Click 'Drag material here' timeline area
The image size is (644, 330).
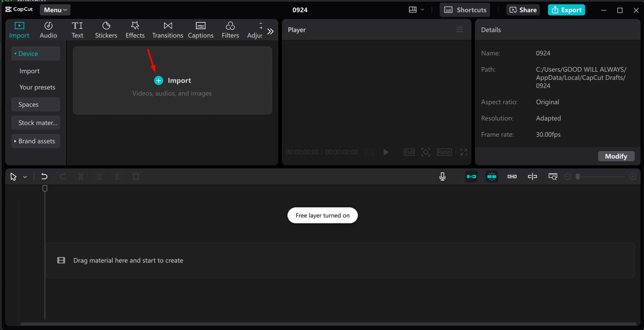click(340, 261)
